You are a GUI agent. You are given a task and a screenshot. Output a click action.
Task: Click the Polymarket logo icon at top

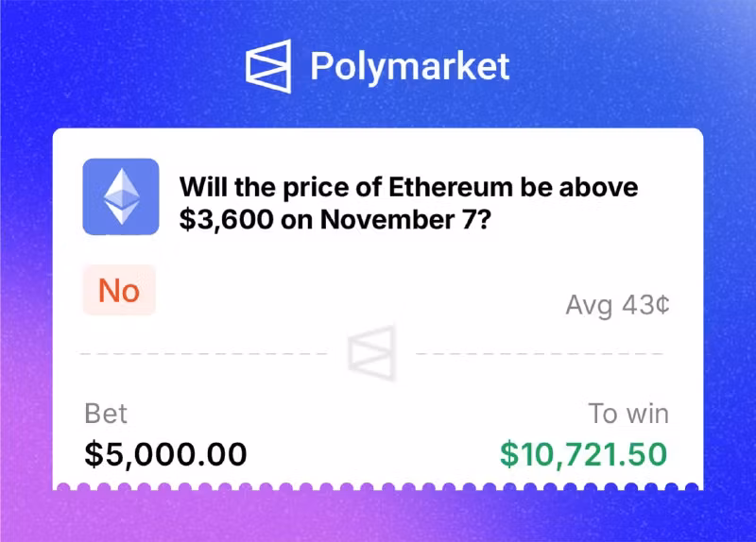(x=268, y=66)
